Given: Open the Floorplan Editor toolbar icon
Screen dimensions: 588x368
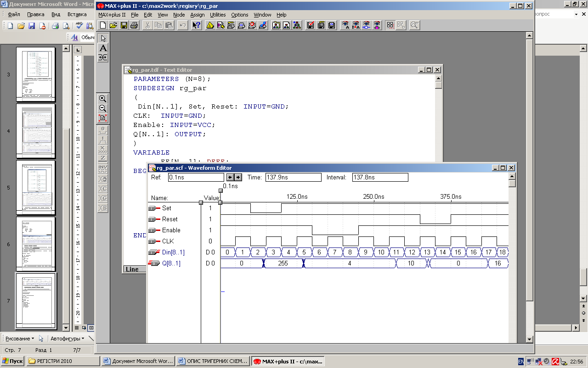Looking at the screenshot, I should click(x=220, y=25).
